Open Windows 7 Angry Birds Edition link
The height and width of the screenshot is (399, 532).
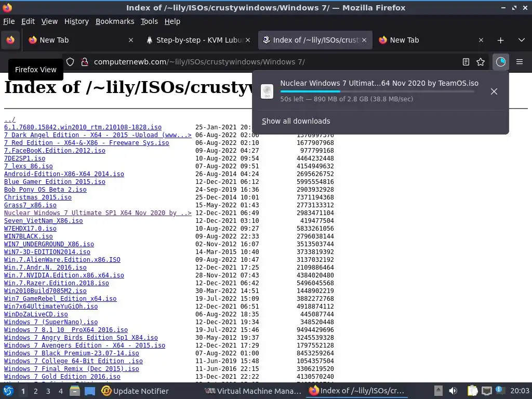[x=81, y=338]
